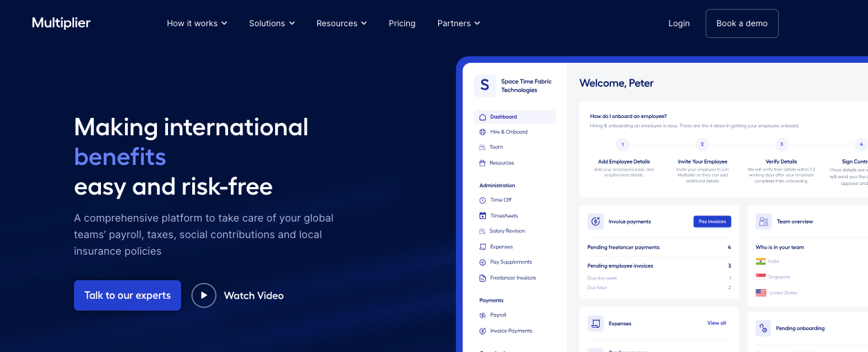Click the sidebar Expenses icon
This screenshot has height=352, width=868.
(482, 246)
